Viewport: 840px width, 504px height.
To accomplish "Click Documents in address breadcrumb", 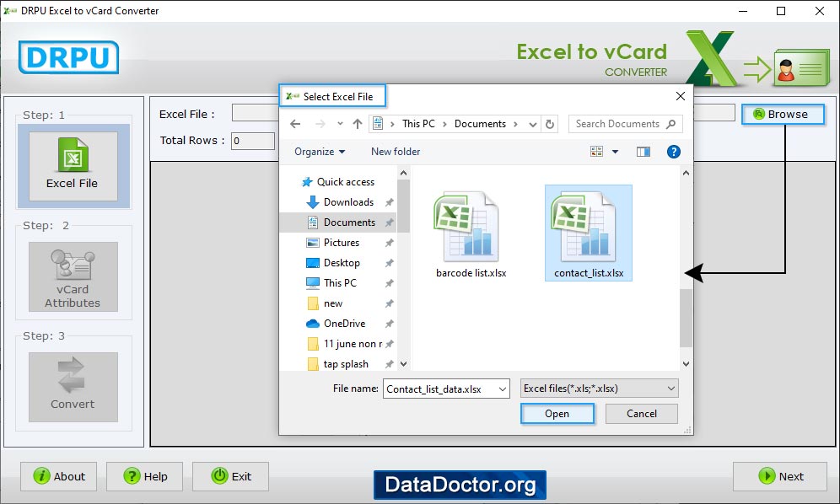I will point(480,124).
